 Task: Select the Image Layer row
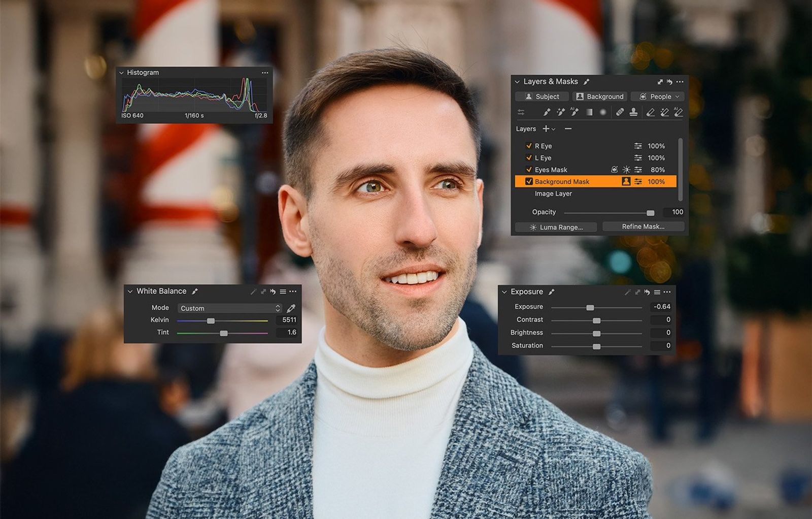(x=596, y=193)
